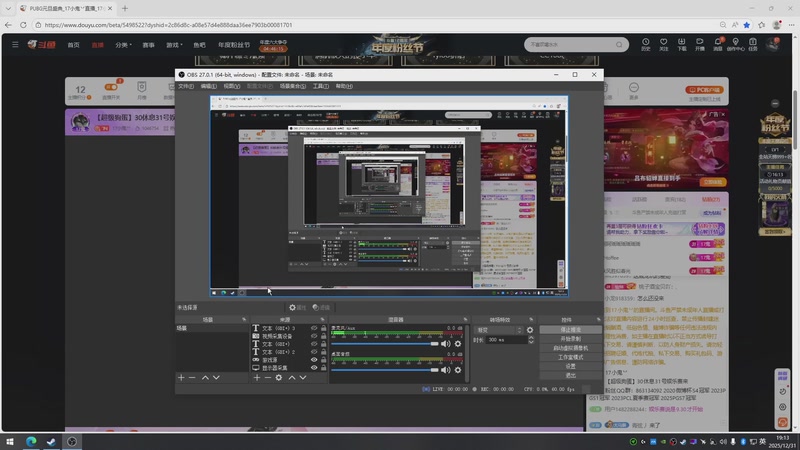This screenshot has width=800, height=450.
Task: Open OBS source Properties gear button
Action: [x=297, y=308]
